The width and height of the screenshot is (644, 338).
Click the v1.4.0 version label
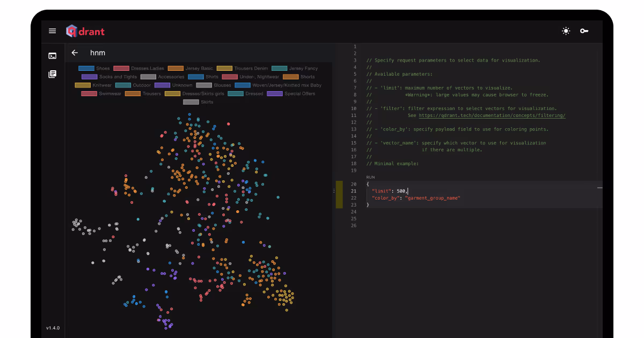[53, 328]
